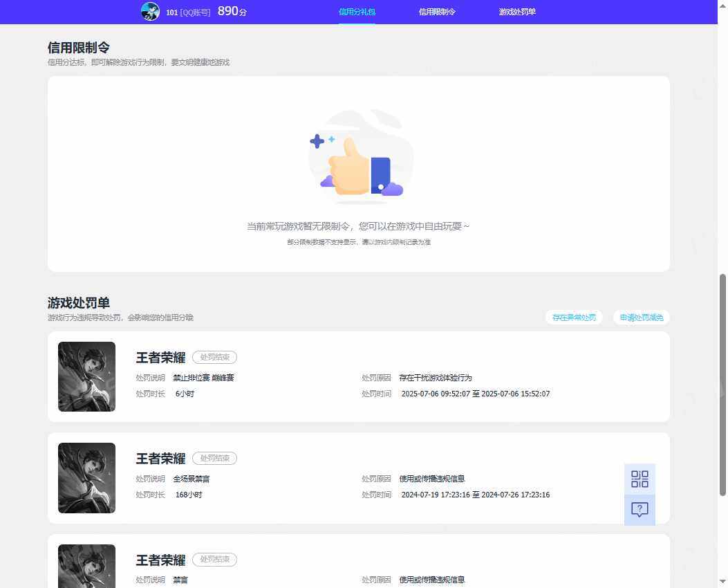This screenshot has height=588, width=728.
Task: Select the 禁止排位赛 巅峰赛 text
Action: click(203, 378)
